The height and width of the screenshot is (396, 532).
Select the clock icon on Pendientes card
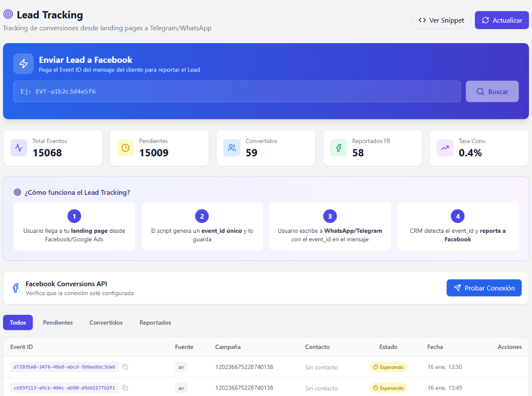coord(125,148)
